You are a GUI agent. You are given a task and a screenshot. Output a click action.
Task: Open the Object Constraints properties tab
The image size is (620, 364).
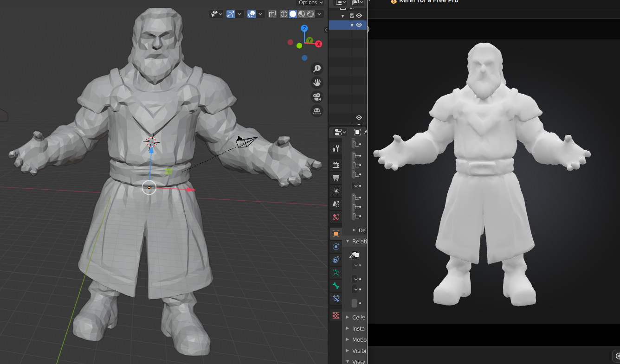[336, 260]
